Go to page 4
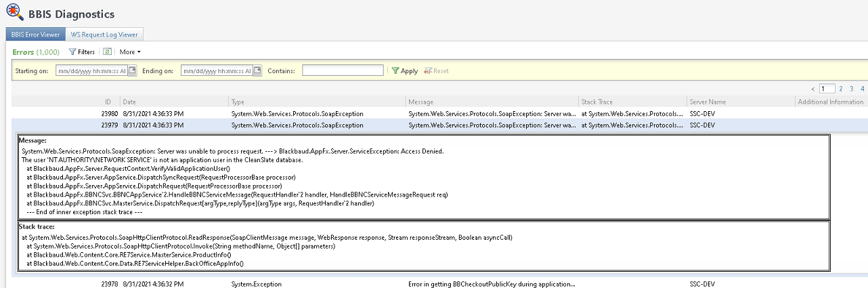The width and height of the screenshot is (868, 288). tap(862, 89)
